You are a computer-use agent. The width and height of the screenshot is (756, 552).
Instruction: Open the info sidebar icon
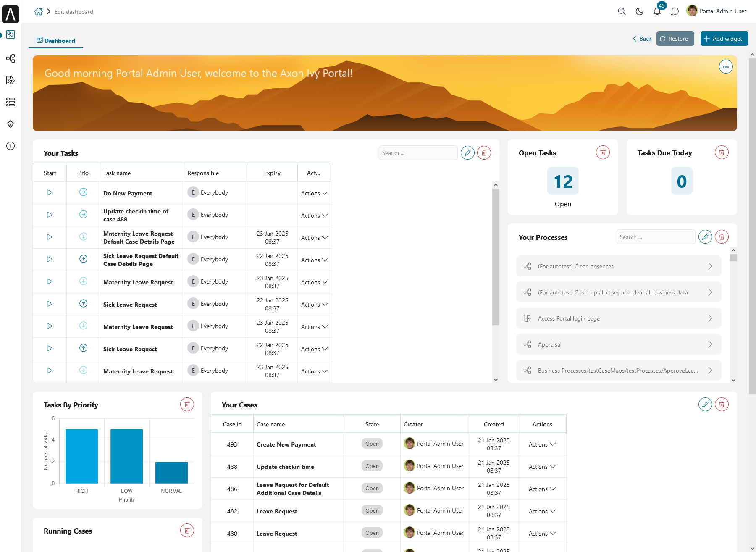point(10,146)
